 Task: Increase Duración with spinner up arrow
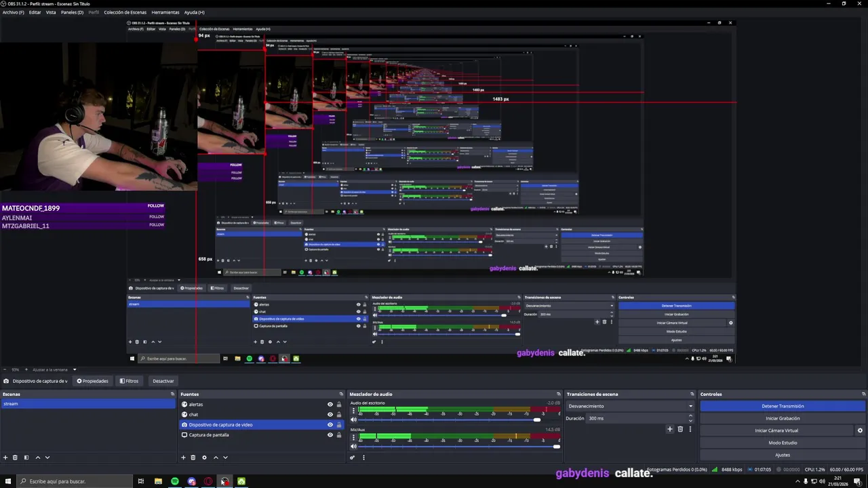point(691,416)
